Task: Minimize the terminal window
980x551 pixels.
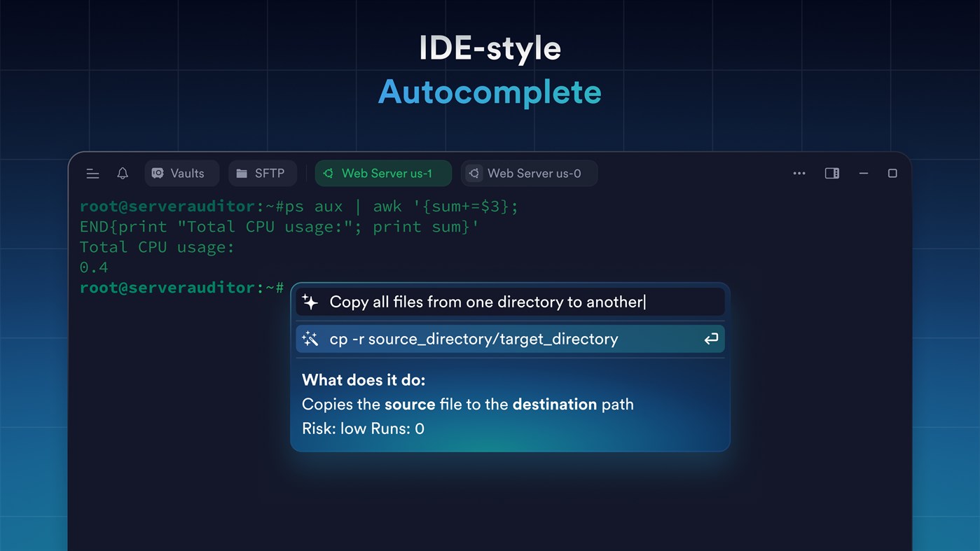Action: point(864,174)
